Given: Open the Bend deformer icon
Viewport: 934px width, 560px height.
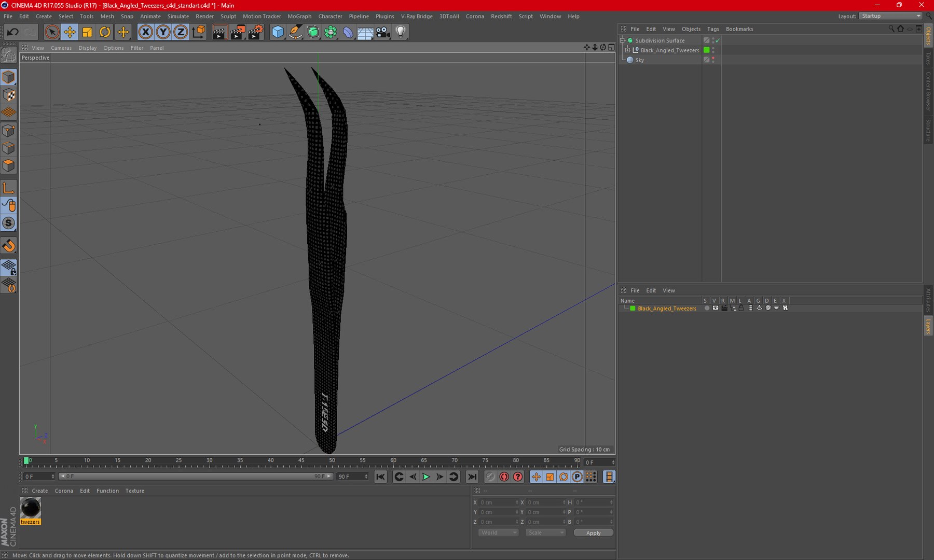Looking at the screenshot, I should click(348, 32).
